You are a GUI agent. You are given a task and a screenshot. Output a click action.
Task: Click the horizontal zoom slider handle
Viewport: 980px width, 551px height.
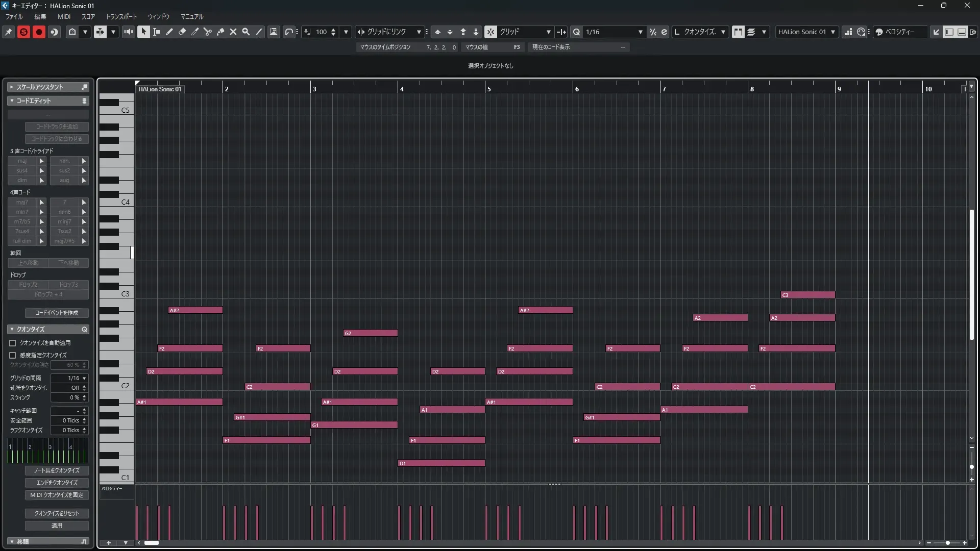pos(948,543)
